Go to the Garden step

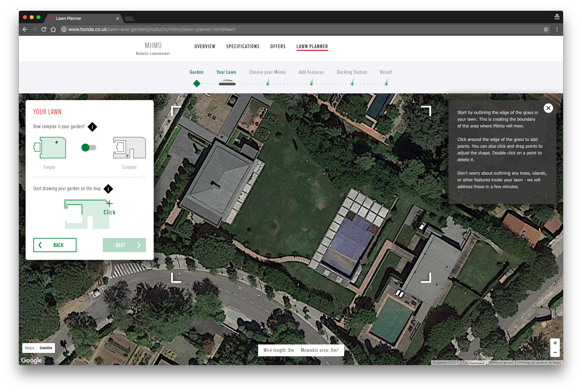pyautogui.click(x=196, y=72)
